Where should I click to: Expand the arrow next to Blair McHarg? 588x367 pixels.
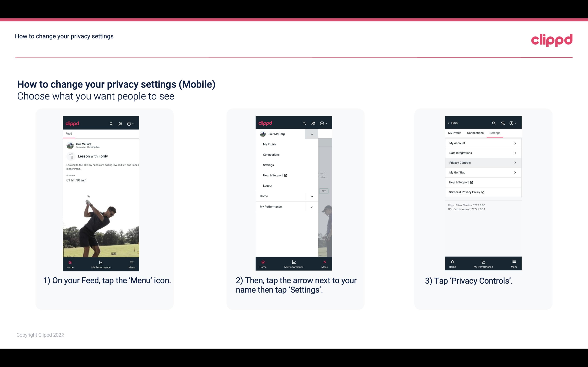point(311,134)
